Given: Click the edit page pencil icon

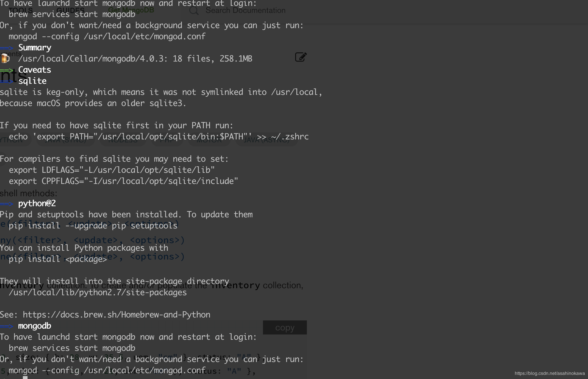Looking at the screenshot, I should coord(301,57).
